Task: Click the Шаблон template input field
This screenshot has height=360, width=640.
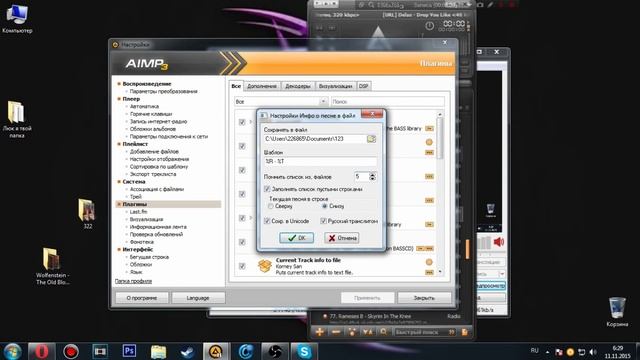Action: point(320,162)
